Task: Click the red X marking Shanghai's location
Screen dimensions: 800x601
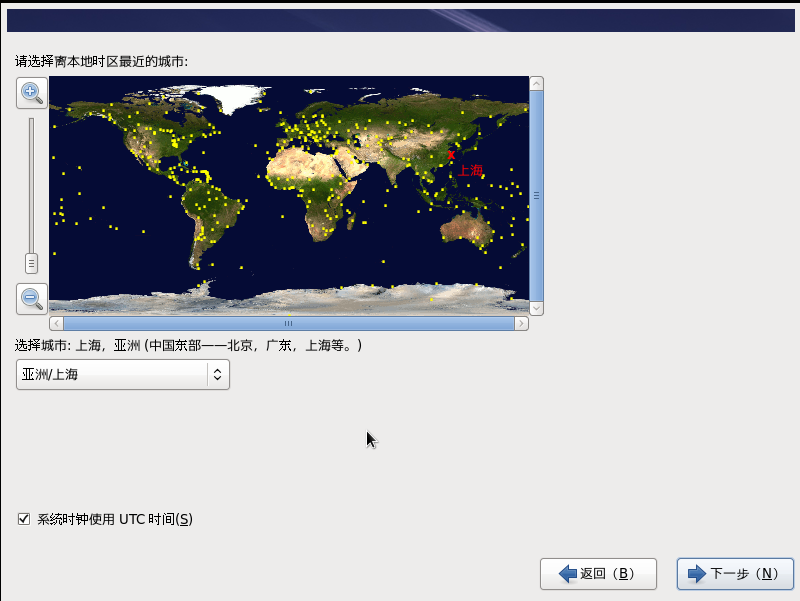Action: coord(452,153)
